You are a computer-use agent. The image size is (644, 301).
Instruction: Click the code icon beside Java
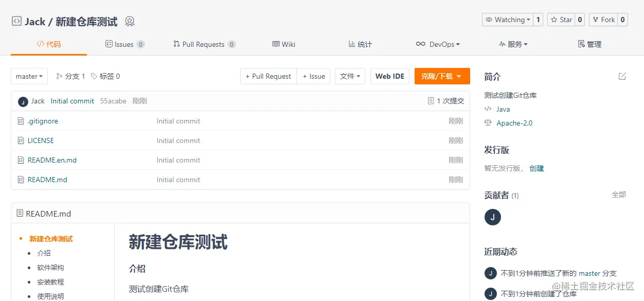(488, 109)
